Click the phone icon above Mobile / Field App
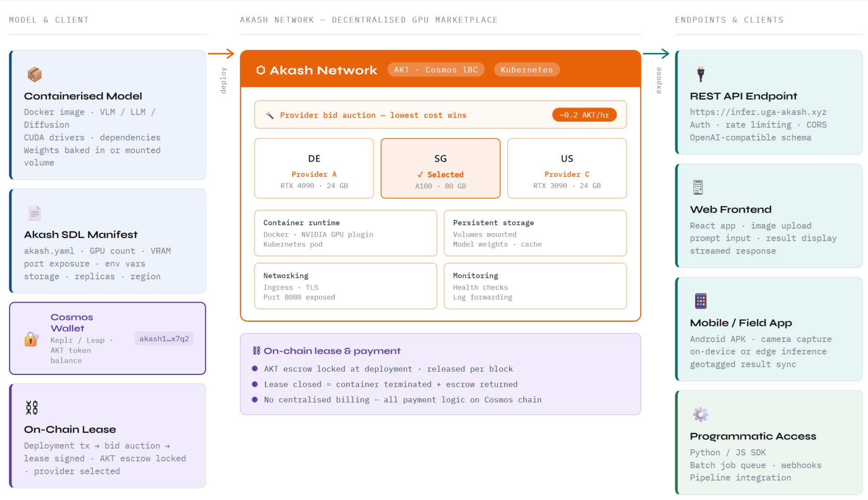The height and width of the screenshot is (500, 868). coord(700,301)
